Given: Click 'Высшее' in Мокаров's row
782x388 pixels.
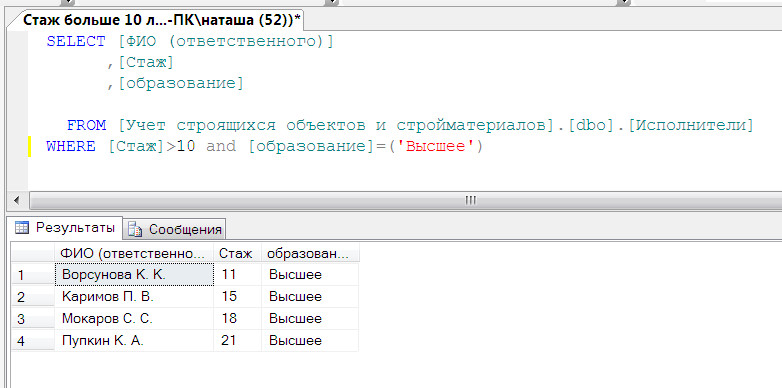Looking at the screenshot, I should pos(310,318).
